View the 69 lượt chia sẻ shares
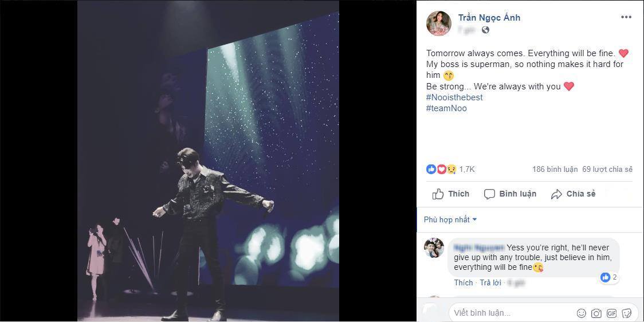Viewport: 644px width, 322px height. click(x=607, y=169)
